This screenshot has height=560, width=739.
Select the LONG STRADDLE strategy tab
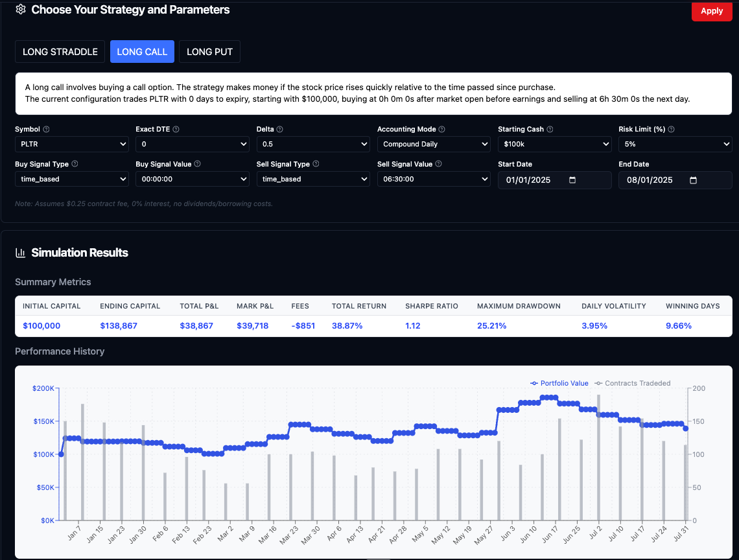[60, 51]
